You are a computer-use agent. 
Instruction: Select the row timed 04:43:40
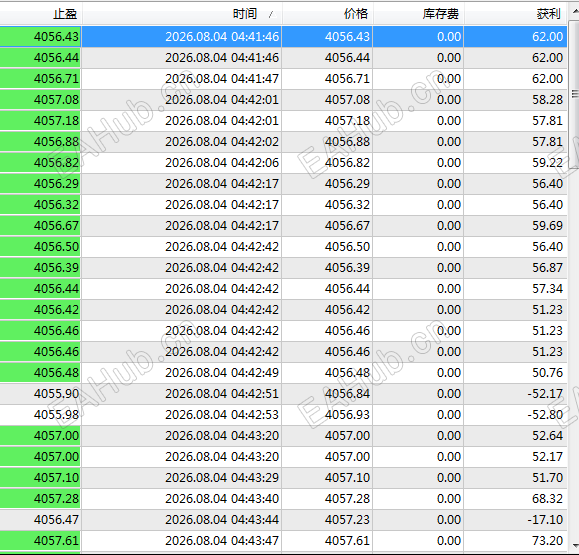tap(284, 499)
